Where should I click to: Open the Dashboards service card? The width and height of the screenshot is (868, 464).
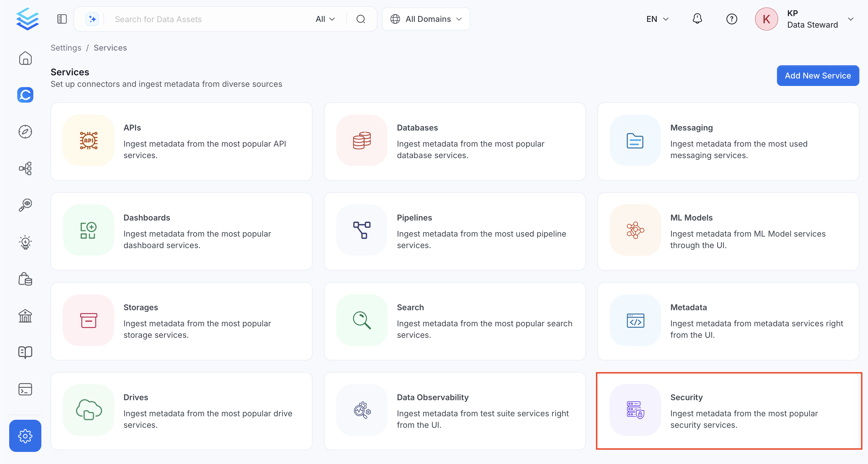(181, 232)
